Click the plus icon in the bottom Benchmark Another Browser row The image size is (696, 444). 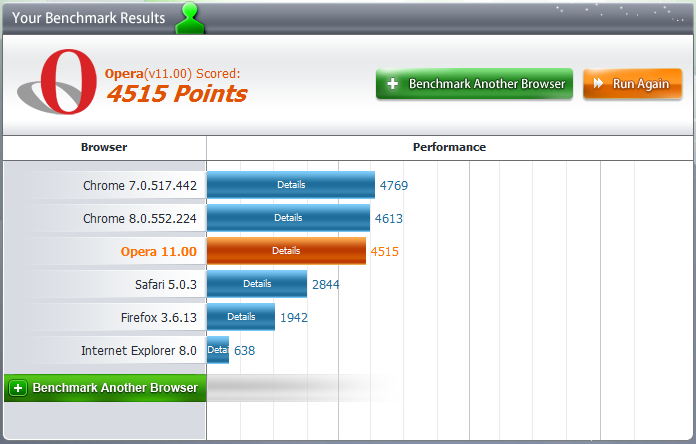(x=18, y=388)
